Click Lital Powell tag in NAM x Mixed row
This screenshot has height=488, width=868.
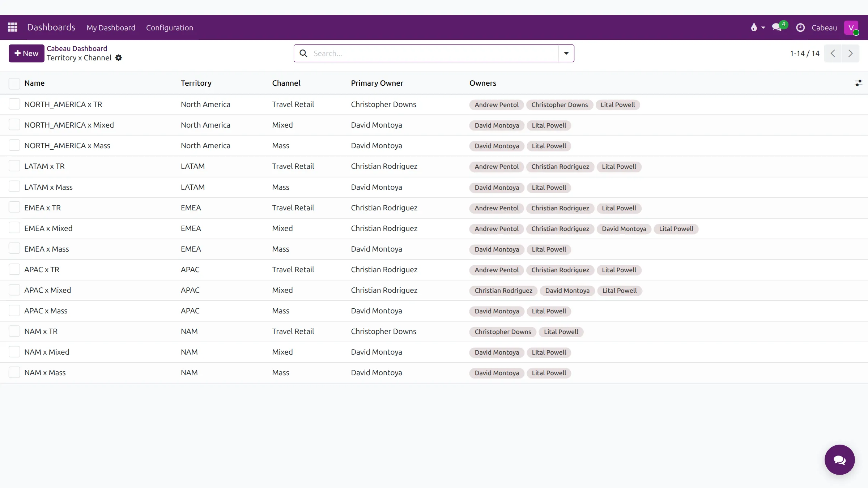coord(549,352)
